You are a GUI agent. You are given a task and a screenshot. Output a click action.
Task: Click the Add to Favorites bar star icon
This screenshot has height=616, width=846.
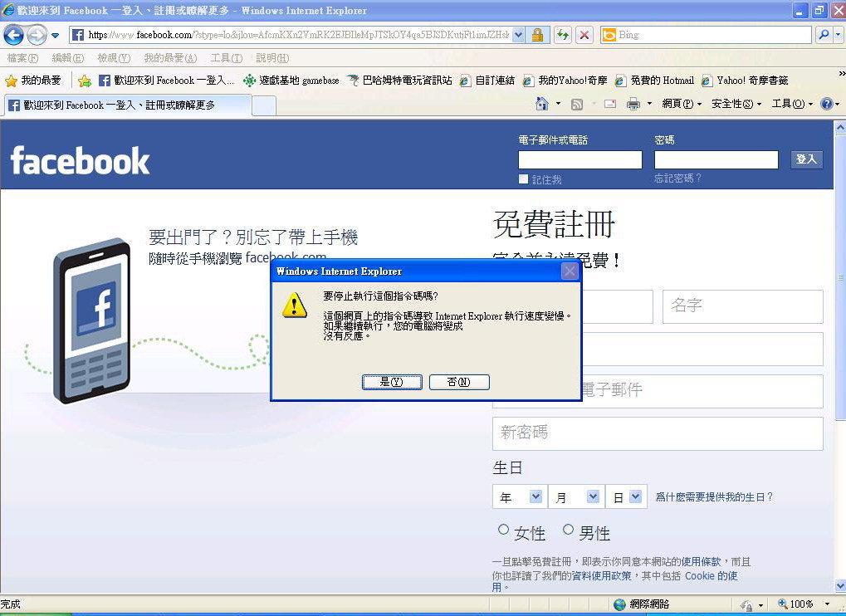(85, 81)
